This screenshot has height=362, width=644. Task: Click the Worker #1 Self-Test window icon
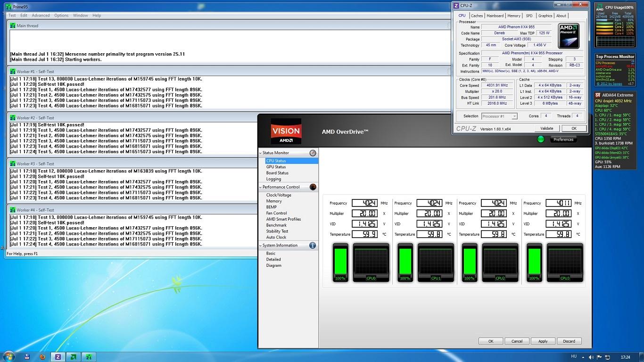(x=13, y=72)
